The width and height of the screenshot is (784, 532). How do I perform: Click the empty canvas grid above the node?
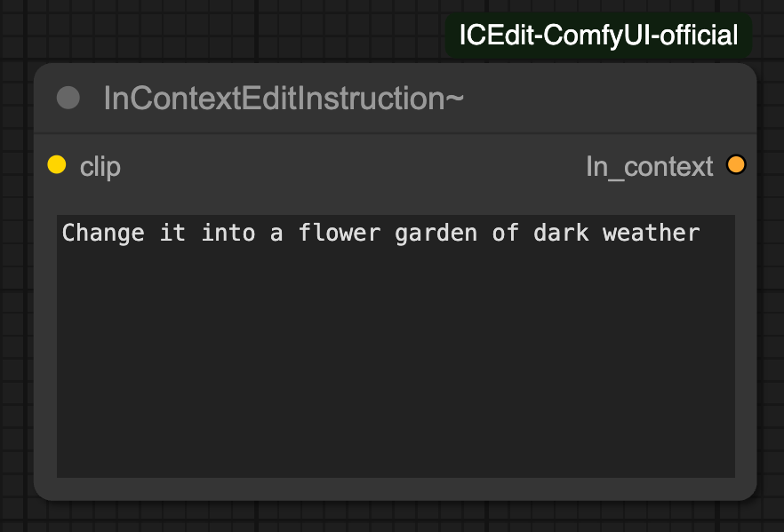pyautogui.click(x=225, y=30)
